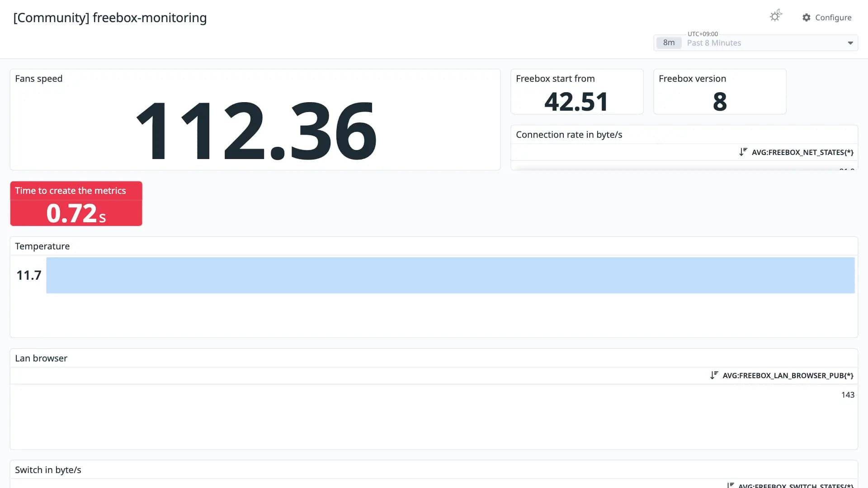Click the Lan browser widget title
The image size is (868, 488).
coord(41,358)
